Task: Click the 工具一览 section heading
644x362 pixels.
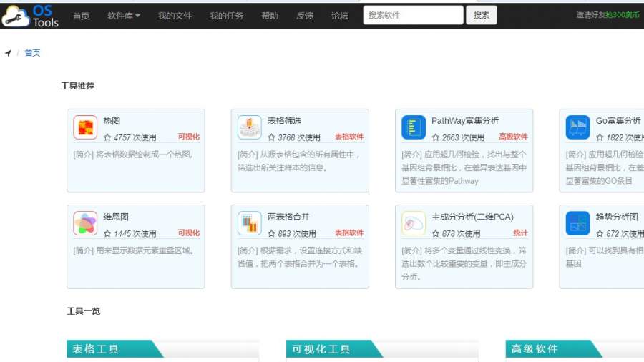Action: [x=84, y=311]
